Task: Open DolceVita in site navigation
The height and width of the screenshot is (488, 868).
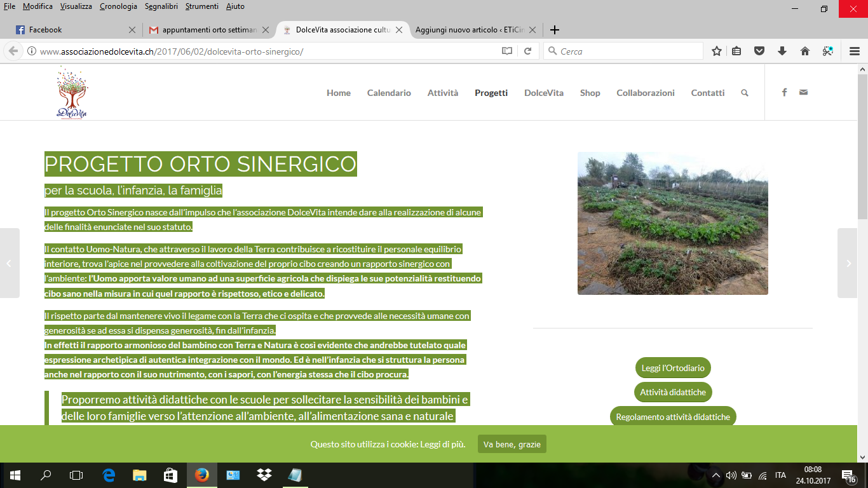Action: [x=544, y=93]
